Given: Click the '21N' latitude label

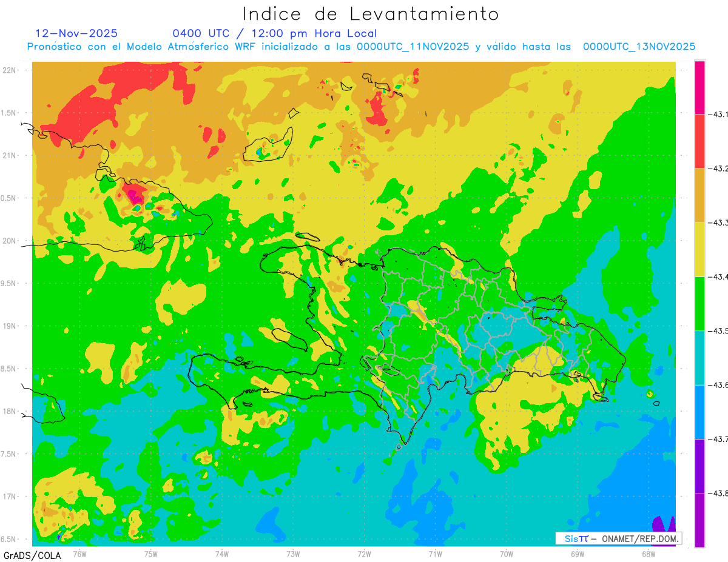Looking at the screenshot, I should pyautogui.click(x=10, y=155).
